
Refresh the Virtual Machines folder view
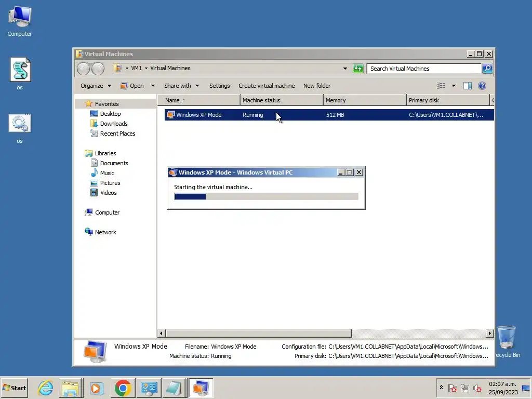click(358, 68)
